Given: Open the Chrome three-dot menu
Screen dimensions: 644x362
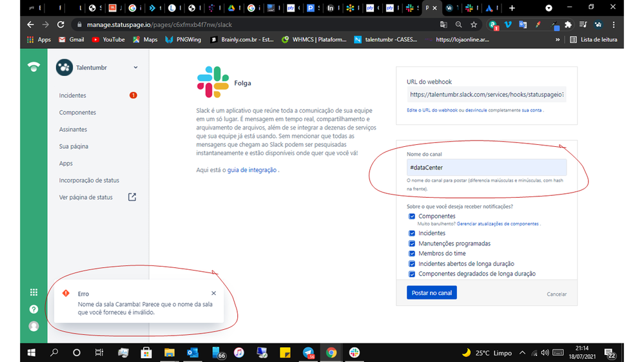Looking at the screenshot, I should [614, 24].
